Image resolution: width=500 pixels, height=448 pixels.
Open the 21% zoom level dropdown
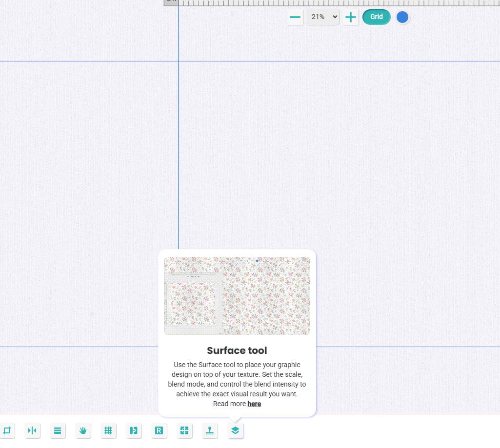(322, 17)
